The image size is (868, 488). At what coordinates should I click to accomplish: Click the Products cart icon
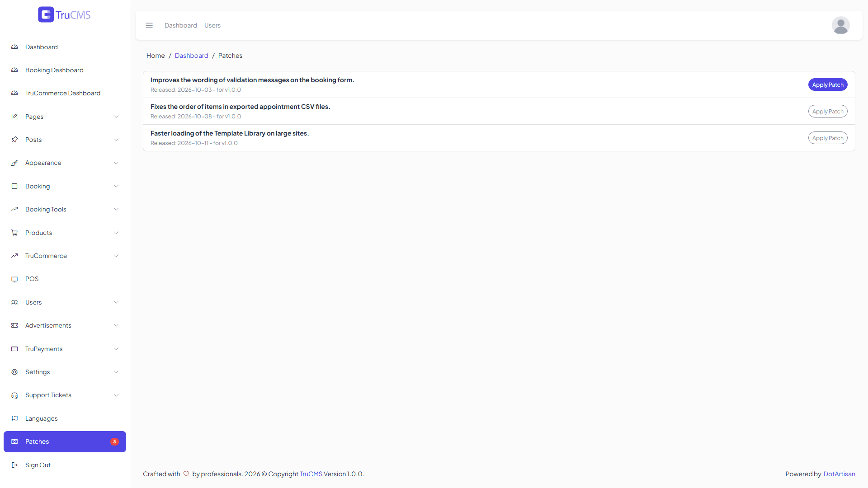pos(14,233)
